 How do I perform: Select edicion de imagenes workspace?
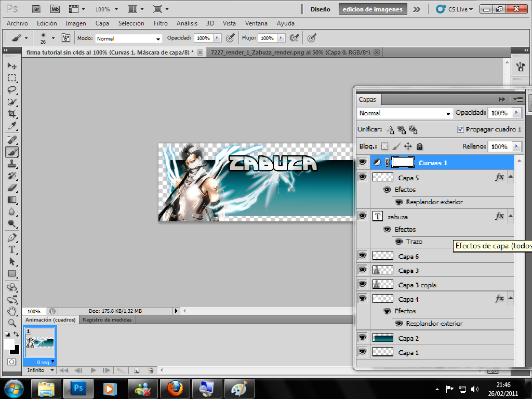click(x=373, y=9)
